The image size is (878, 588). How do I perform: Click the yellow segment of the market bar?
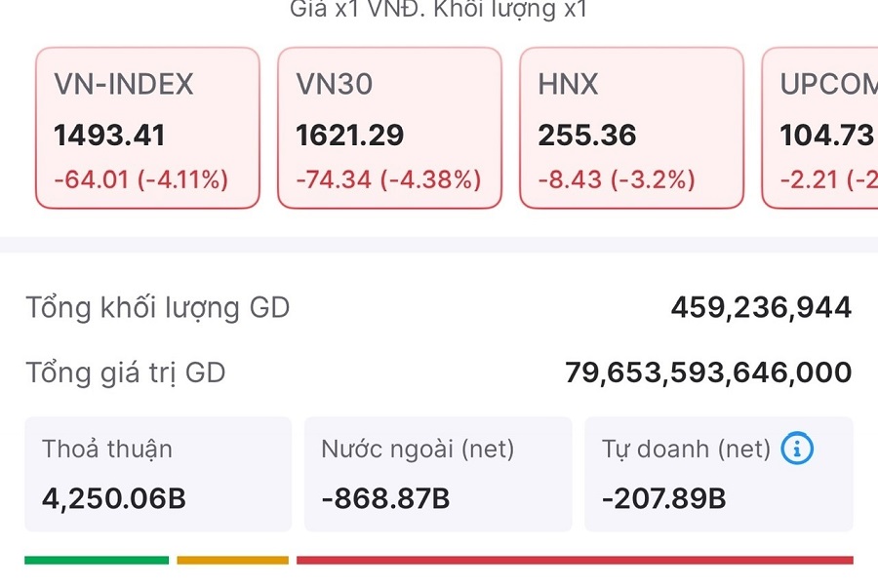point(231,560)
